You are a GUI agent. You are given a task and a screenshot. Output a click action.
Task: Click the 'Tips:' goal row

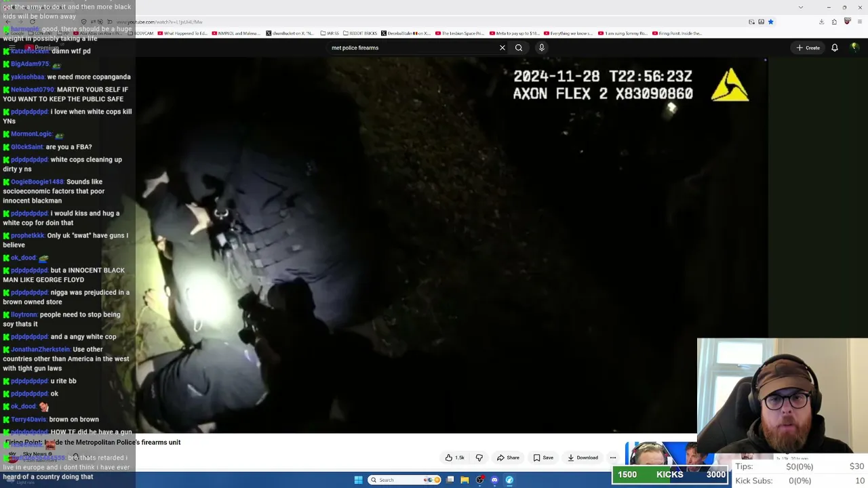click(x=800, y=466)
